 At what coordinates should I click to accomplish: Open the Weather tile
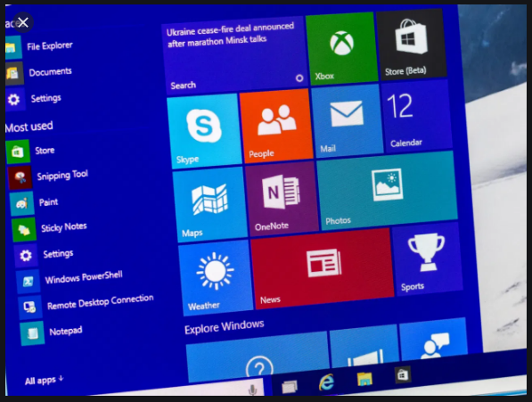tap(216, 277)
